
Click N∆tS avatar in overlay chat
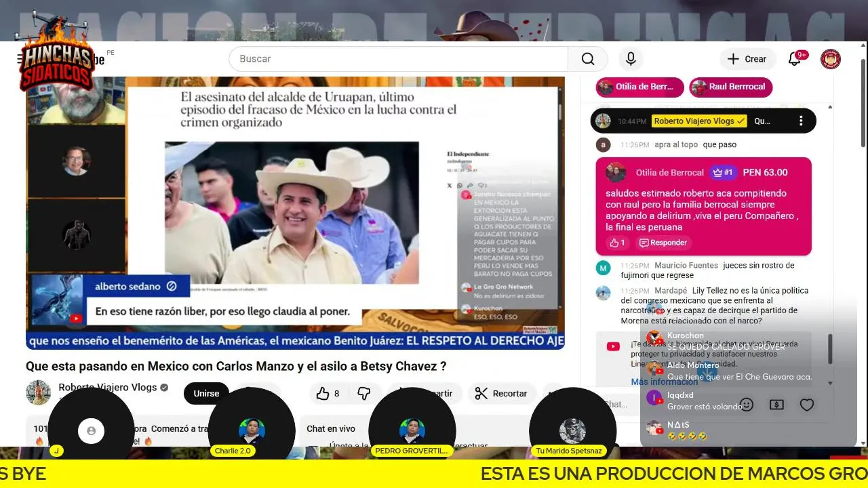(x=654, y=428)
